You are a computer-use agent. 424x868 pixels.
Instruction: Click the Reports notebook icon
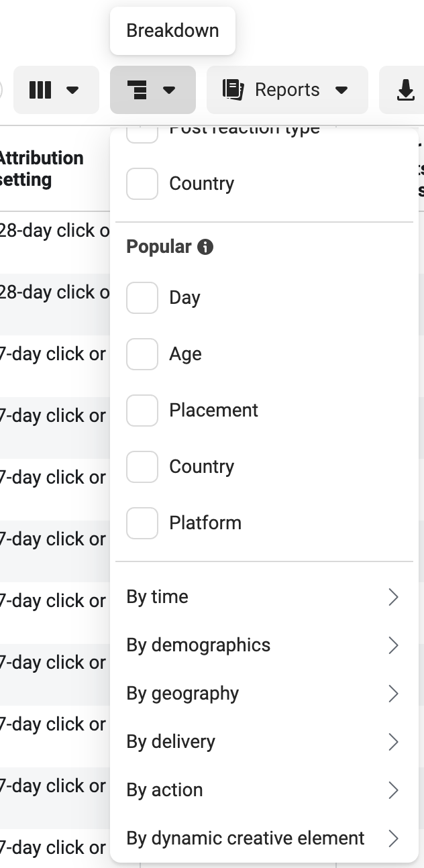click(233, 90)
